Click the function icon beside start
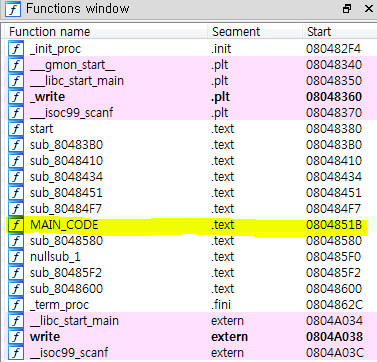 (16, 129)
